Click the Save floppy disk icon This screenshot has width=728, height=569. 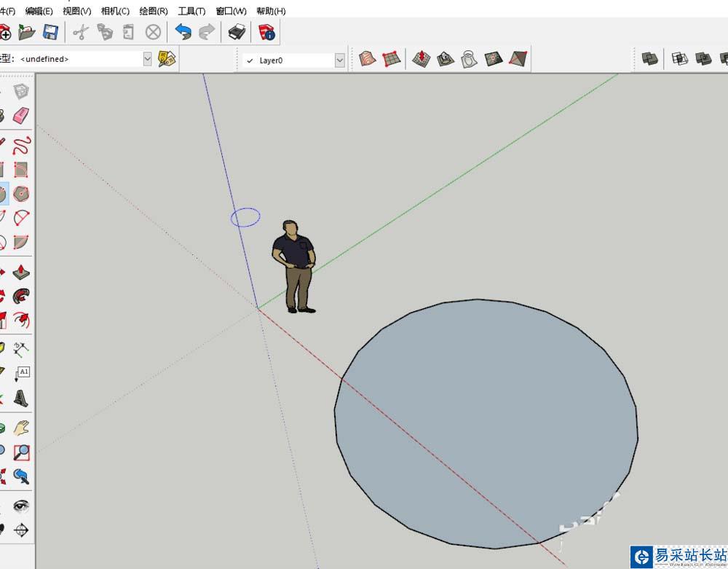pyautogui.click(x=50, y=32)
